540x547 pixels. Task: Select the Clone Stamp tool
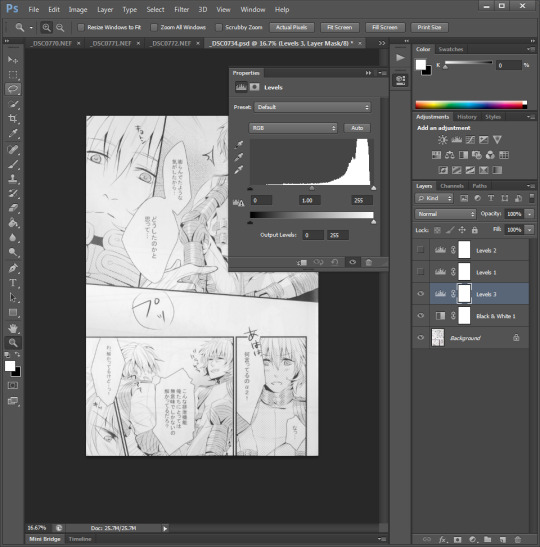pos(13,179)
